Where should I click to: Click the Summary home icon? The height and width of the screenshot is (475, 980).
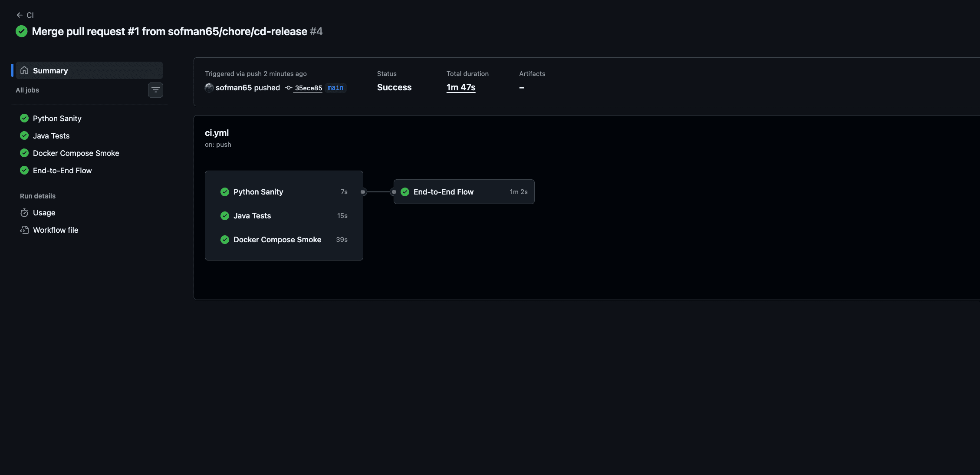[x=24, y=70]
